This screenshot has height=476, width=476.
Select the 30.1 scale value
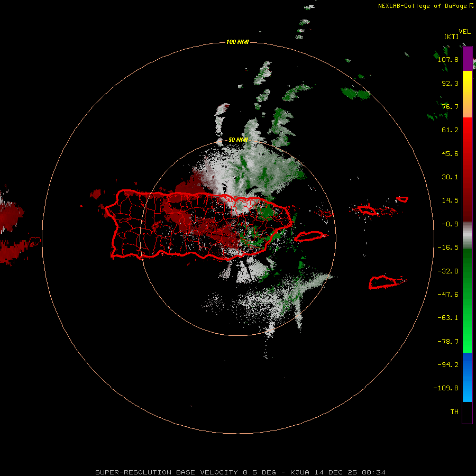450,177
